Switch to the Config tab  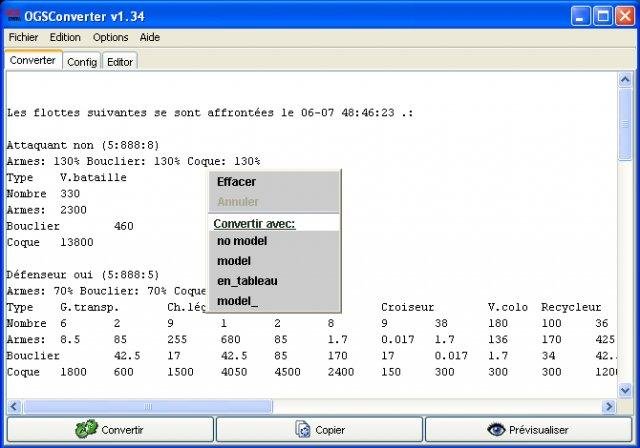[82, 62]
